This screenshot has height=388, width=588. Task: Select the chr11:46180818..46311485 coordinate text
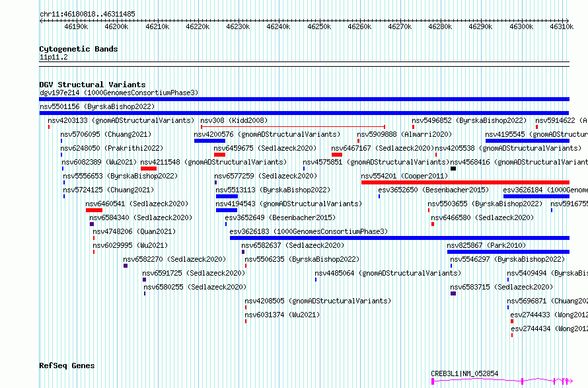(x=87, y=14)
